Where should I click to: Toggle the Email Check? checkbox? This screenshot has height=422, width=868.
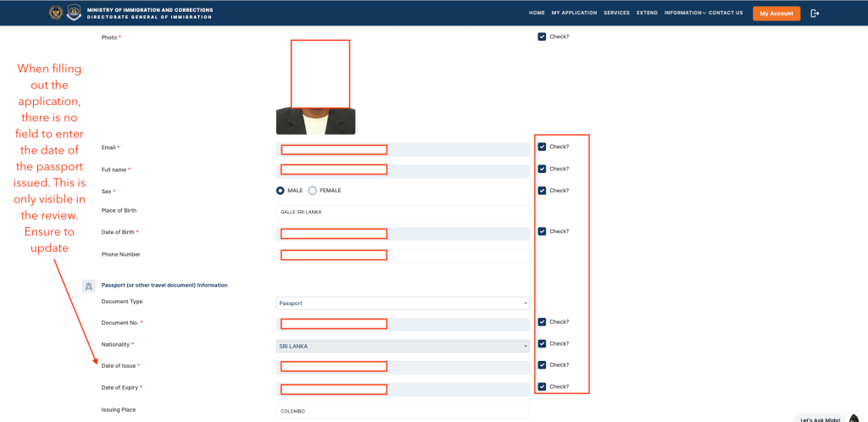[542, 147]
